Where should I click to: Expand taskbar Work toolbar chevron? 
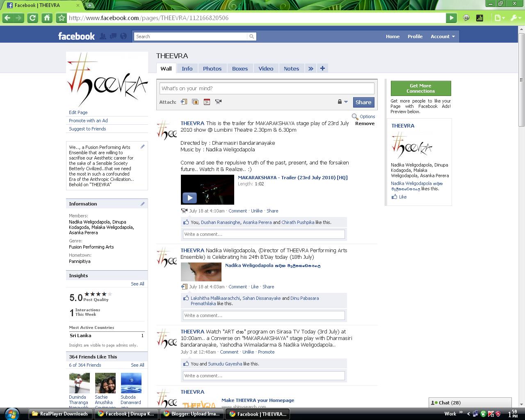pos(461,413)
